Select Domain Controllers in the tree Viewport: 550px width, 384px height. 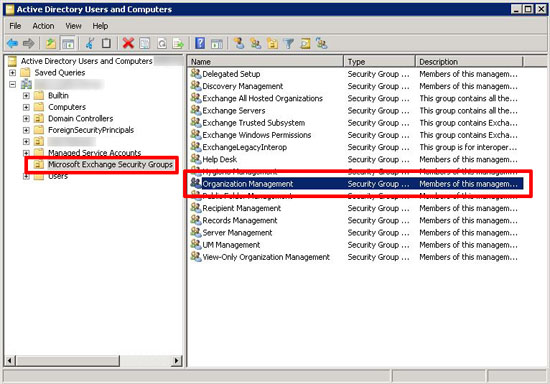80,119
